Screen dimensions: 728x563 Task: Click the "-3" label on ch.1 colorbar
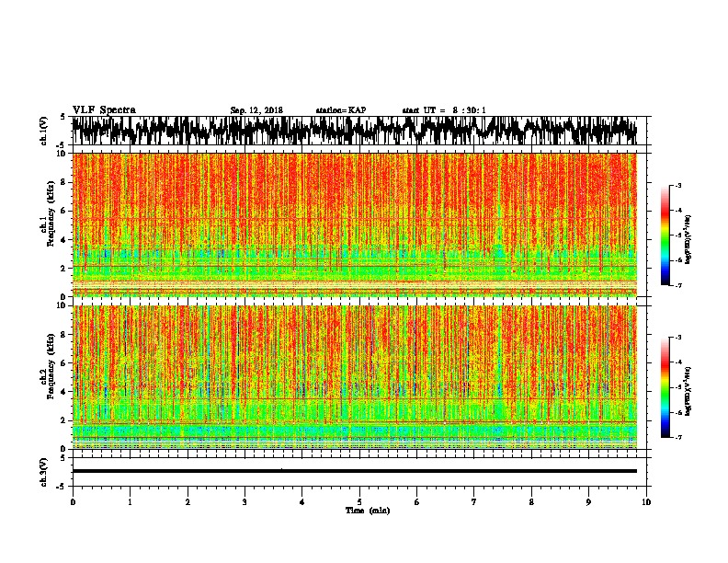678,186
